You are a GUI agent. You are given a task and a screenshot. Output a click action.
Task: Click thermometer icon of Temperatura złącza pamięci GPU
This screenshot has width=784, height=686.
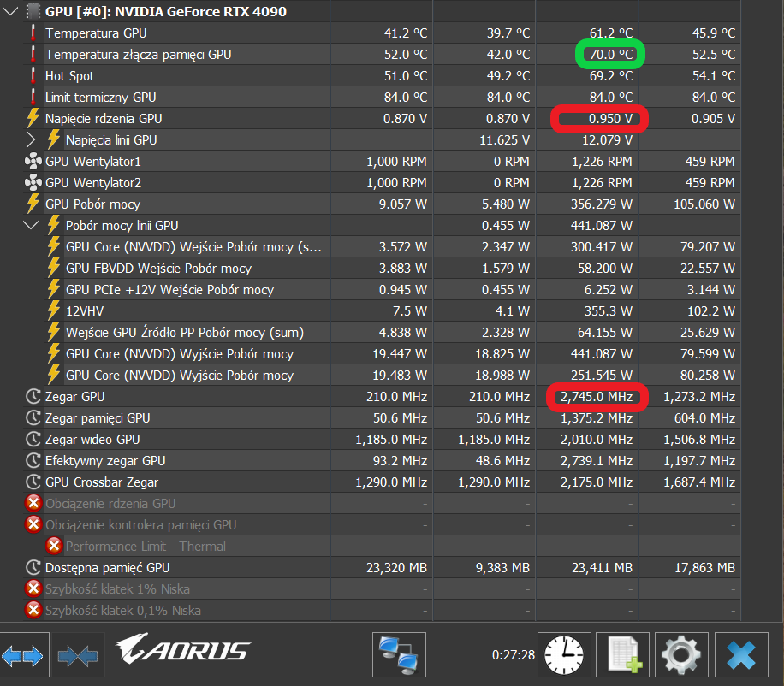click(x=33, y=55)
